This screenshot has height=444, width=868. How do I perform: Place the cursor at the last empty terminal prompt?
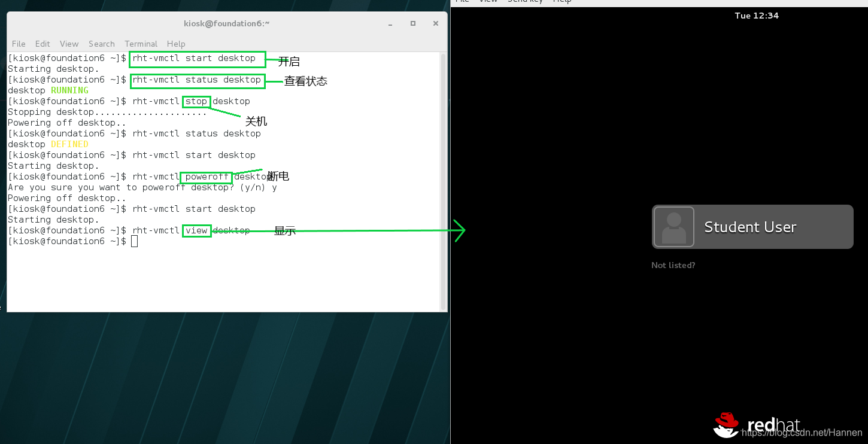coord(134,241)
